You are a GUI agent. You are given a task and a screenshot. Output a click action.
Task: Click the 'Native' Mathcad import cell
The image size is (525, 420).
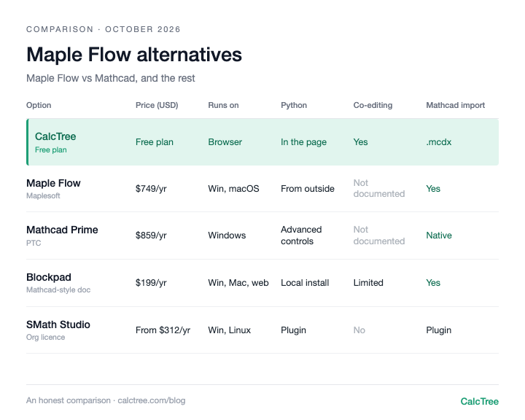coord(439,236)
